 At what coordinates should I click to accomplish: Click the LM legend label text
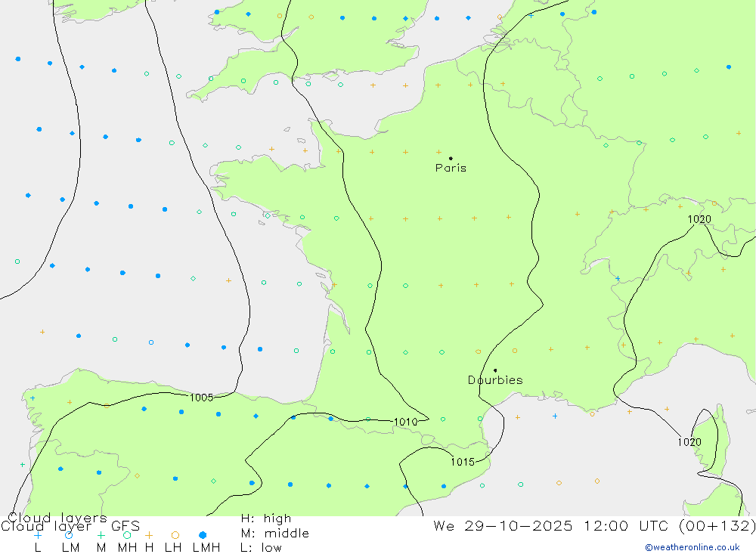click(71, 548)
